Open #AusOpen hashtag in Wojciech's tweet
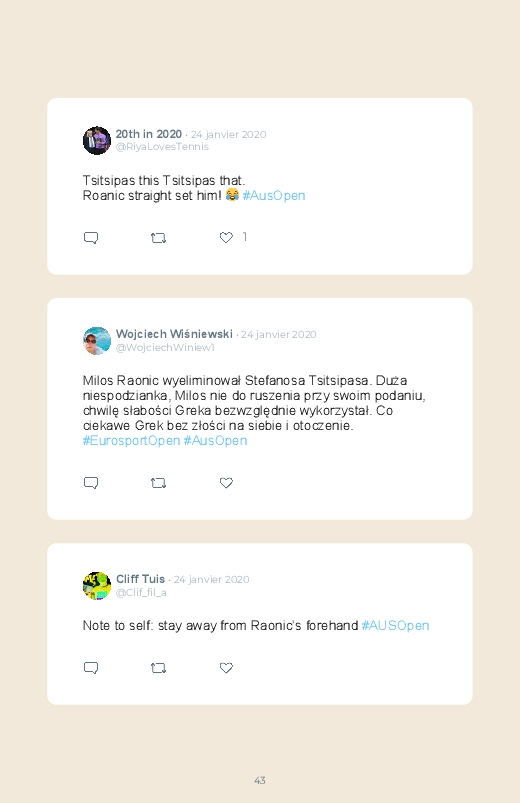The image size is (520, 803). 215,441
